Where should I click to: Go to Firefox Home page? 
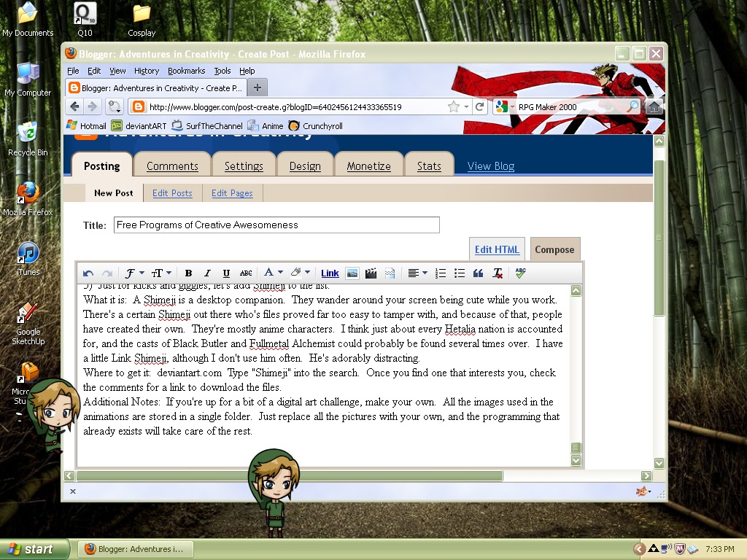(x=654, y=106)
